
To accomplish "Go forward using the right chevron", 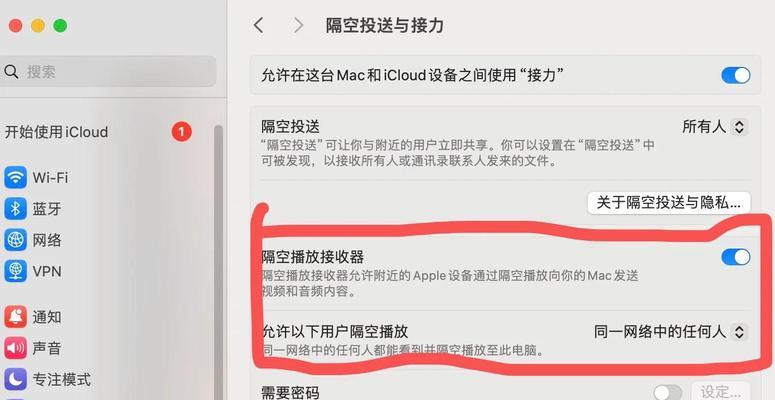I will pyautogui.click(x=298, y=25).
